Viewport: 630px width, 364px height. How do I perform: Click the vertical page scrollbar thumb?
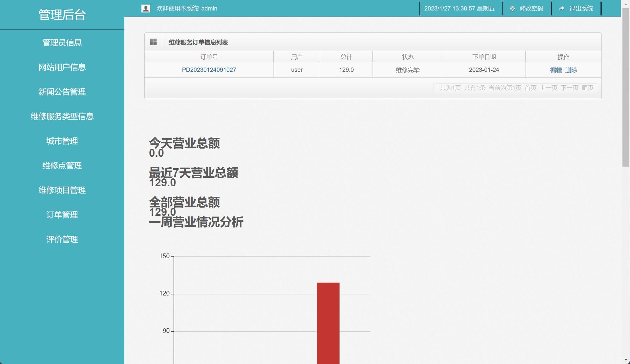coord(626,87)
